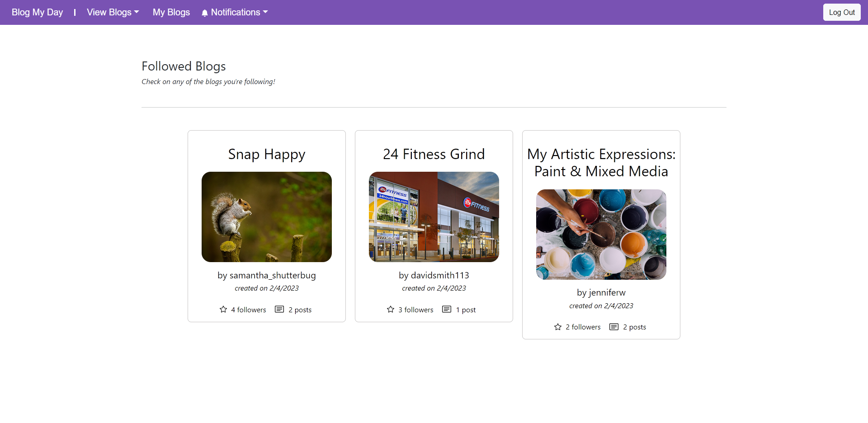The width and height of the screenshot is (868, 423).
Task: Click the Blog My Day home link
Action: click(37, 12)
